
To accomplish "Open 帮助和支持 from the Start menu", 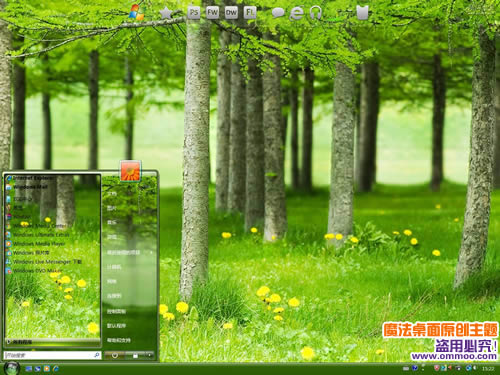I will 118,340.
